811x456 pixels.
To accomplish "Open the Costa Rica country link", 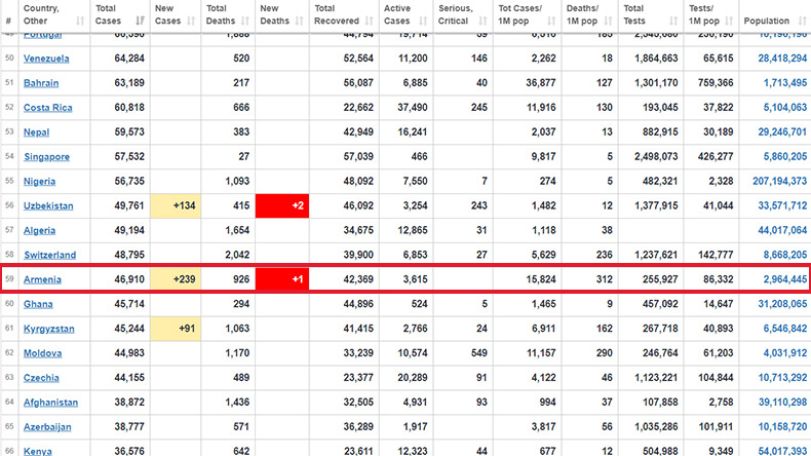I will [48, 108].
